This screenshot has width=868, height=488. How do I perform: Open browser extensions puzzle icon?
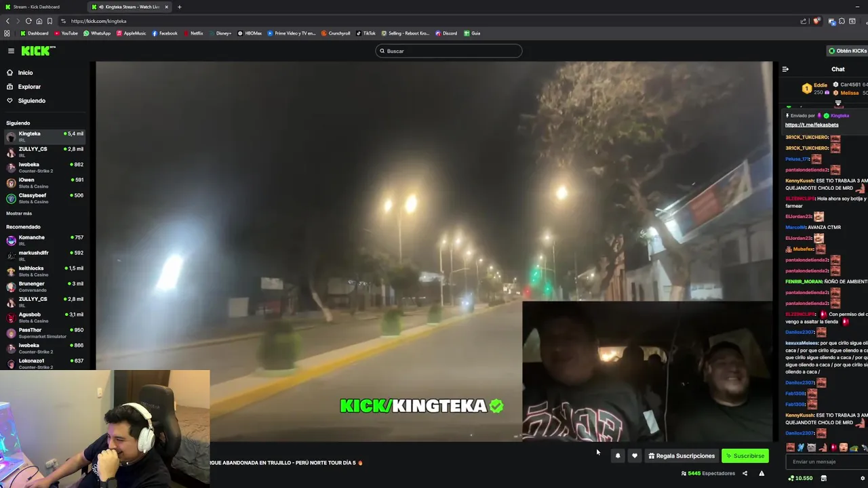pyautogui.click(x=842, y=21)
